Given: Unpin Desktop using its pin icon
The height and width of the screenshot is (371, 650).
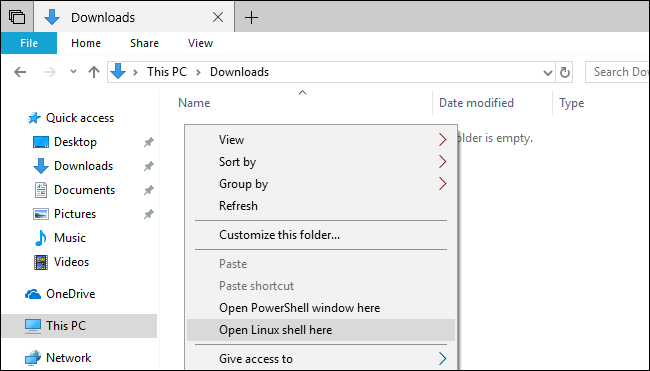Looking at the screenshot, I should [x=148, y=142].
